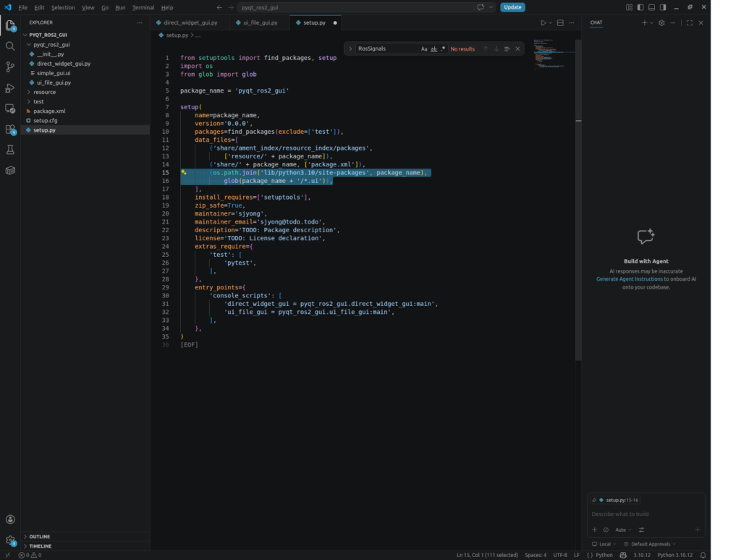Open the Default Approvals dropdown
The width and height of the screenshot is (741, 560).
[650, 544]
